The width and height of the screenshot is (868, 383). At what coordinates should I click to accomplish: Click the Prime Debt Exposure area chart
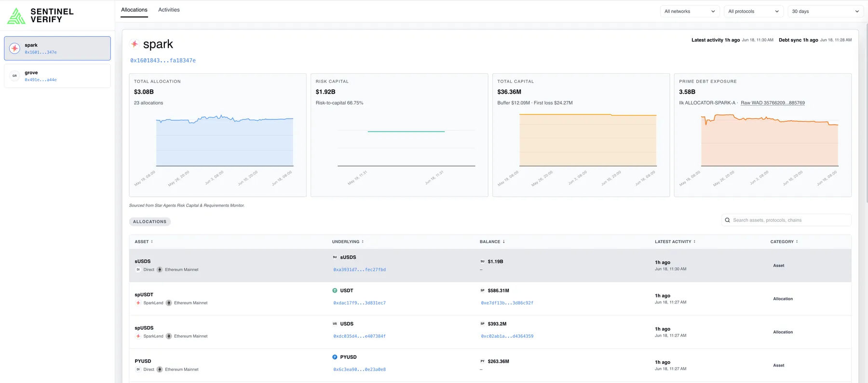(770, 140)
